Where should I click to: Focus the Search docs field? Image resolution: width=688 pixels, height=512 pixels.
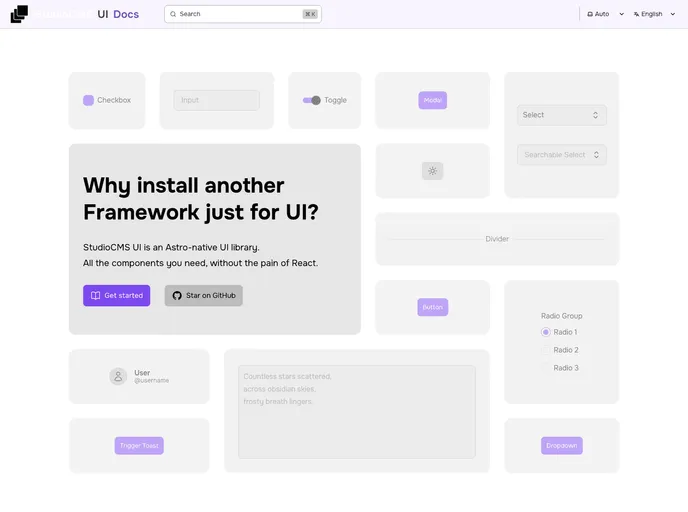[243, 14]
